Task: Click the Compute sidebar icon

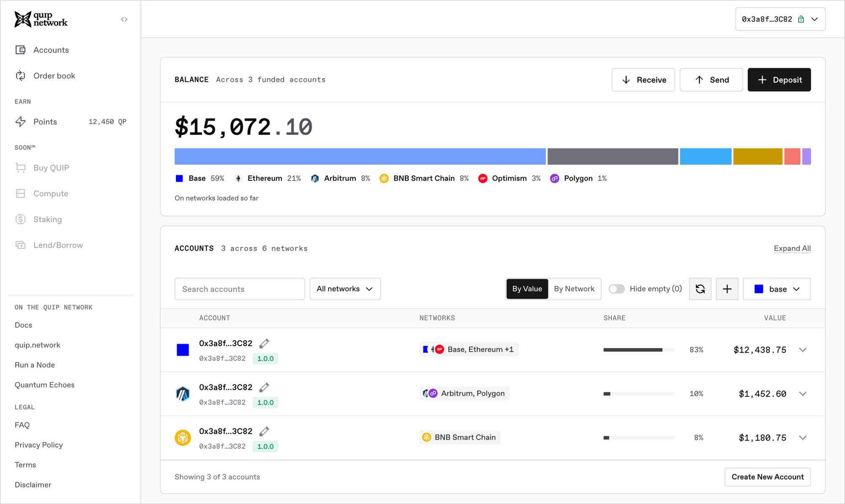Action: pyautogui.click(x=20, y=193)
